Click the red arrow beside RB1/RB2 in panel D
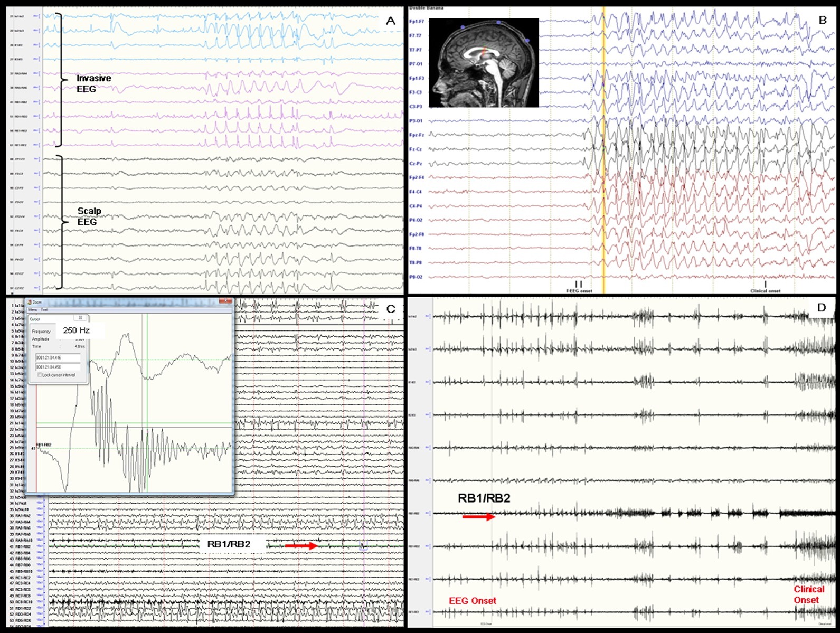The image size is (840, 633). (x=478, y=517)
